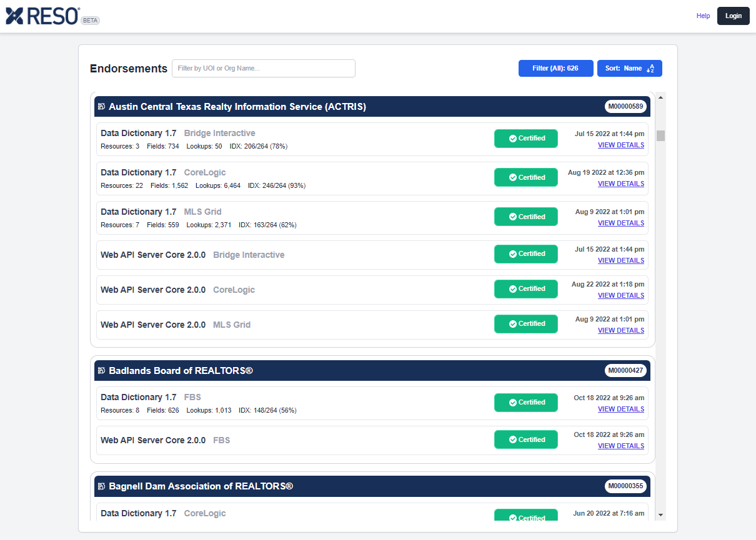Image resolution: width=756 pixels, height=540 pixels.
Task: Select the ACTRIS 'Data Dictionary 1.7 Bridge Interactive' title
Action: 178,133
